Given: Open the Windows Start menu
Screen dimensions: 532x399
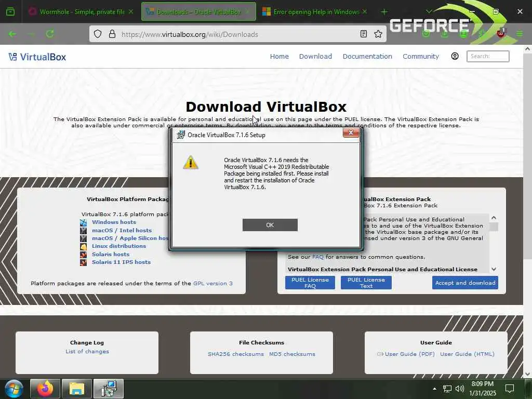Looking at the screenshot, I should click(14, 389).
